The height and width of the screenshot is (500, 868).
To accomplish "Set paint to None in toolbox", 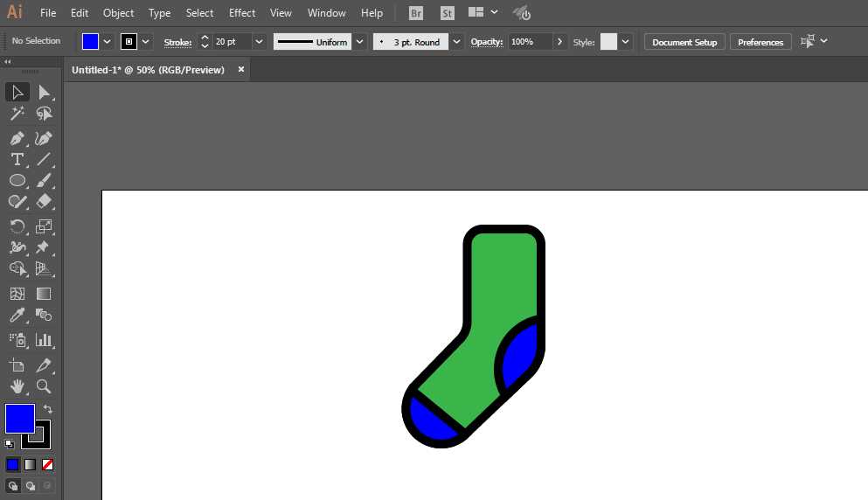I will point(48,464).
